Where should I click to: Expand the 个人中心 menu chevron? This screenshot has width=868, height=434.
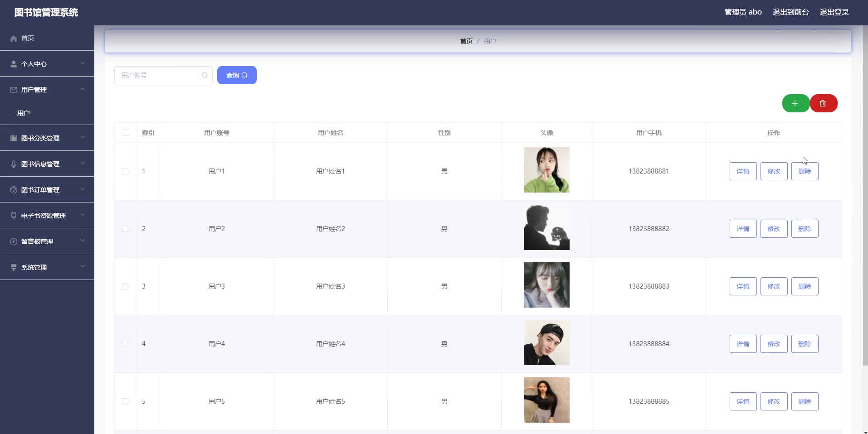pos(83,63)
